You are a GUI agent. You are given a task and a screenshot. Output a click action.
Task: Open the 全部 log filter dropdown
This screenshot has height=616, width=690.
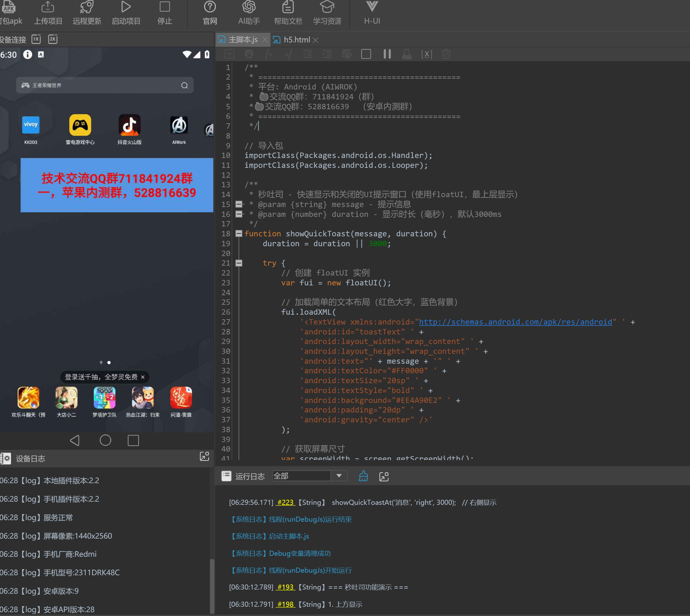coord(339,476)
